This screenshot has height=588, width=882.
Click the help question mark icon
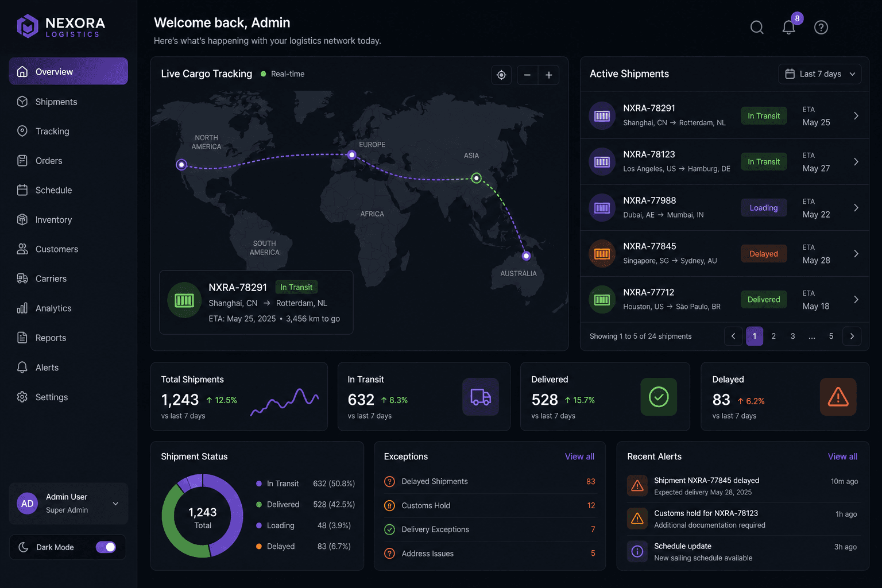click(x=821, y=27)
